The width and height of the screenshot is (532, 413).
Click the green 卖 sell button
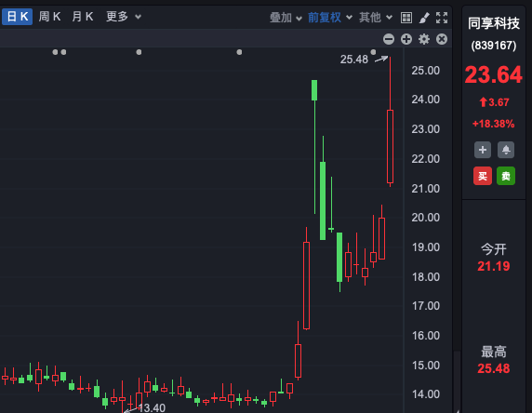tap(506, 176)
